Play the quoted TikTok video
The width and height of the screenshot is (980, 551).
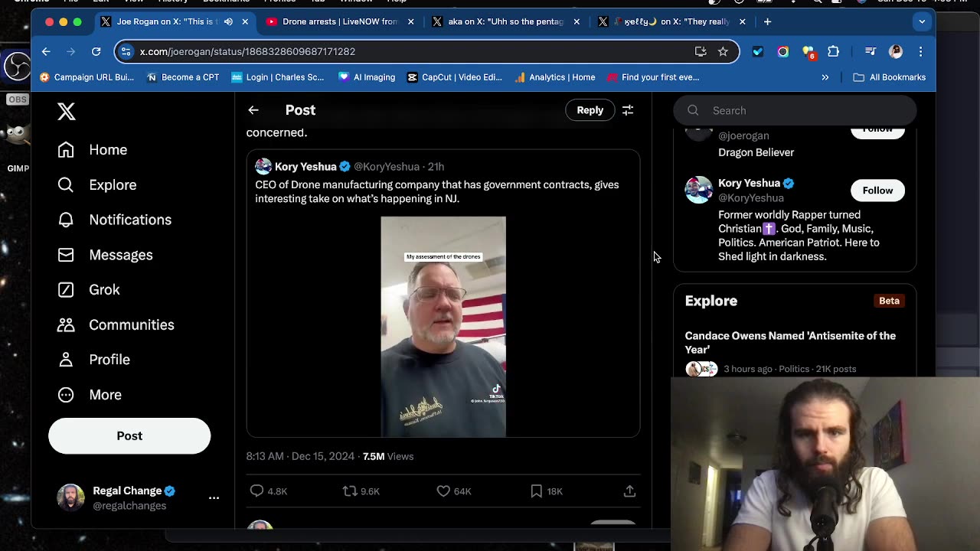(443, 327)
